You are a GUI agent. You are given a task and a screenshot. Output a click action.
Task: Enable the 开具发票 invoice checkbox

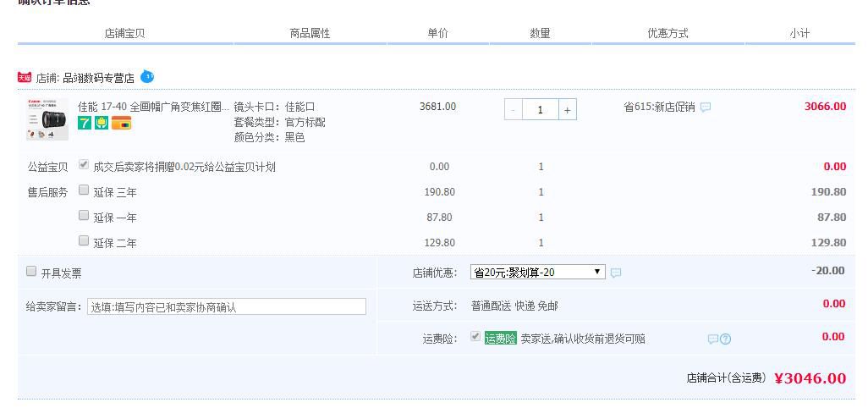click(31, 271)
